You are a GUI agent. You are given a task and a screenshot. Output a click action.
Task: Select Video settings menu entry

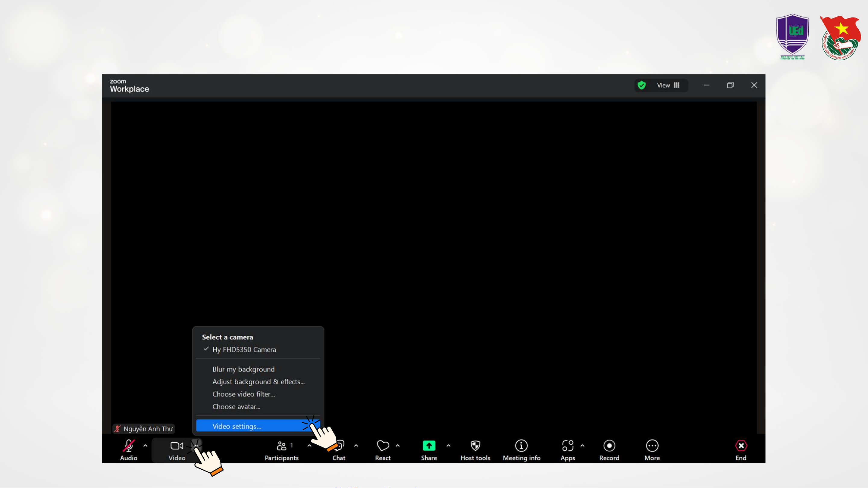pyautogui.click(x=237, y=426)
